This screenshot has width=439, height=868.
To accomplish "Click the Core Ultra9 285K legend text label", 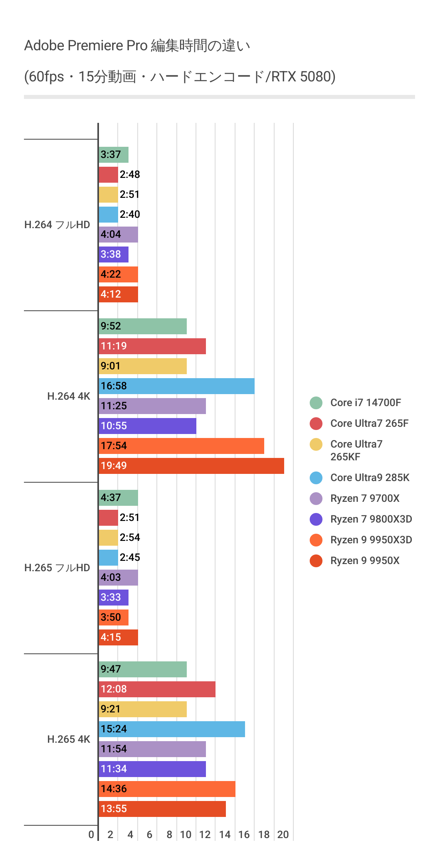I will click(x=370, y=477).
